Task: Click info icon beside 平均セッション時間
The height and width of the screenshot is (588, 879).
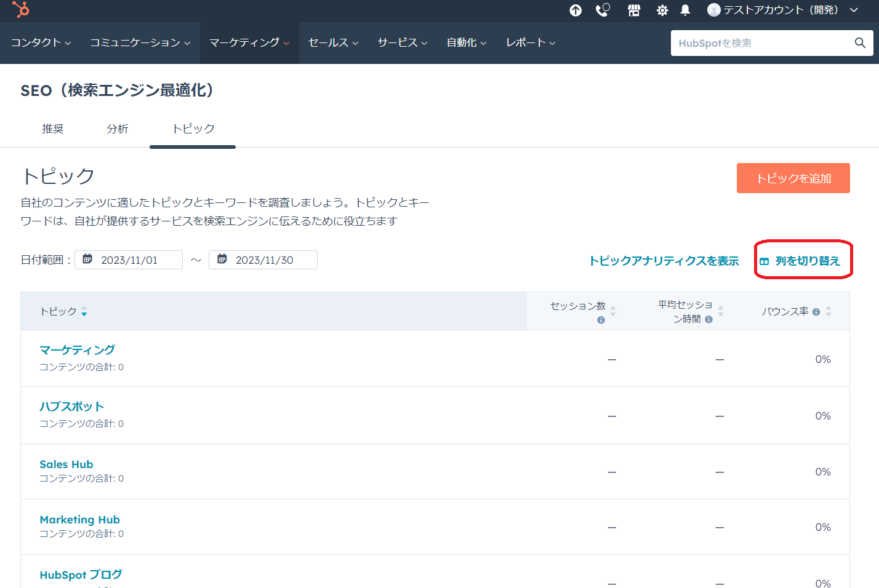Action: coord(708,319)
